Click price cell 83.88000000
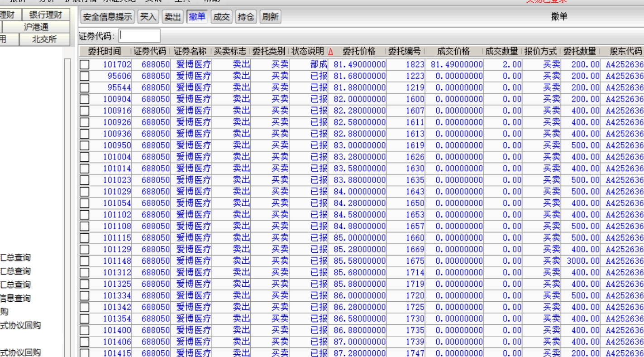 [360, 180]
